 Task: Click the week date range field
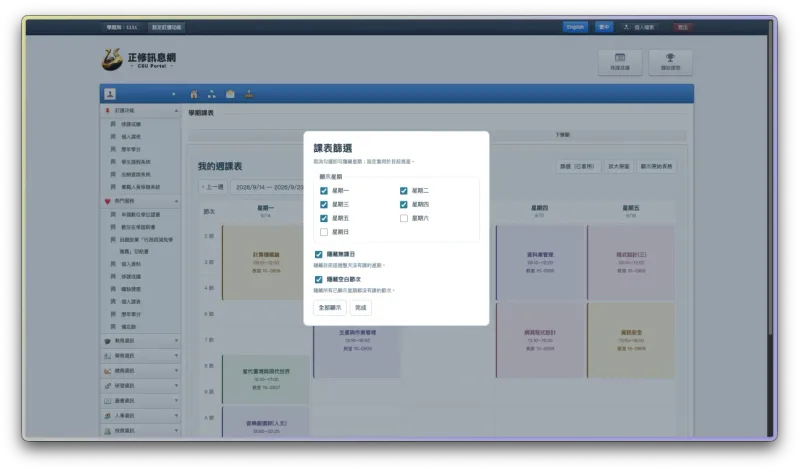coord(267,187)
